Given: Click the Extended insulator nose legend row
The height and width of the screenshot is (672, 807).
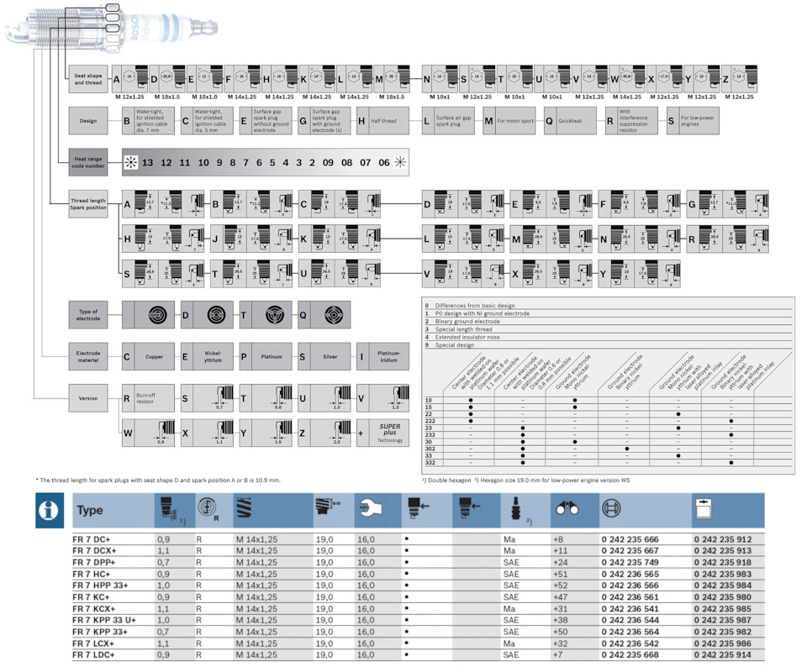Looking at the screenshot, I should [608, 338].
